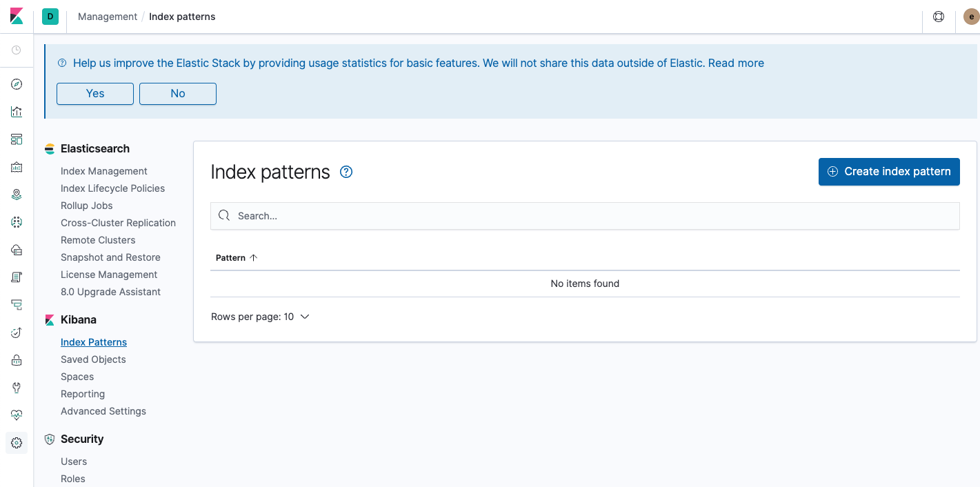Open the help lifebuoy icon

point(939,17)
